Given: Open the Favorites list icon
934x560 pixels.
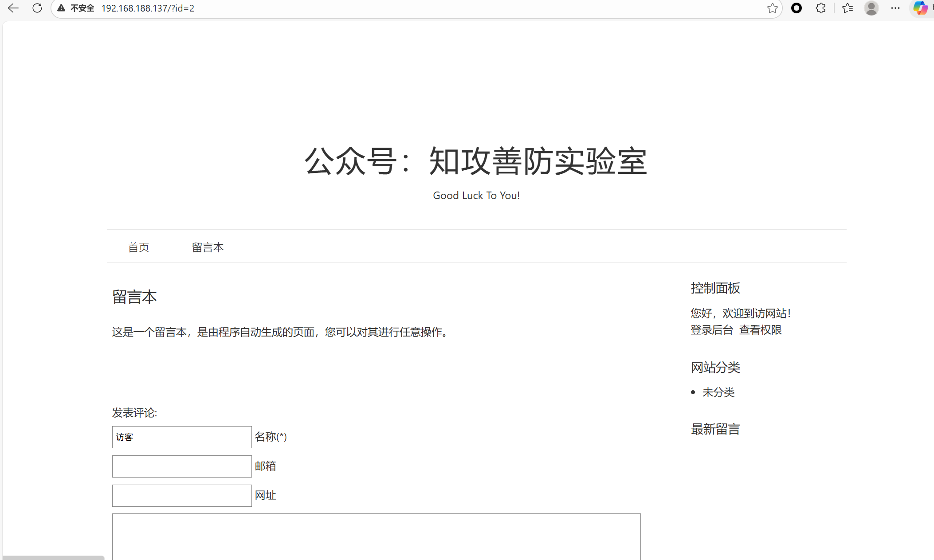Looking at the screenshot, I should pyautogui.click(x=848, y=8).
